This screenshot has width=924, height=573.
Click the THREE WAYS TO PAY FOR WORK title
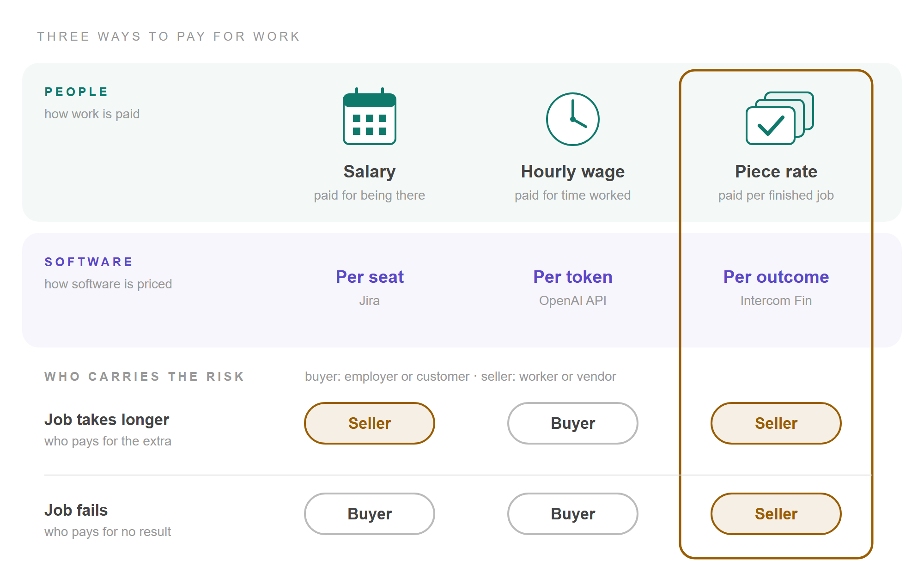pyautogui.click(x=169, y=37)
